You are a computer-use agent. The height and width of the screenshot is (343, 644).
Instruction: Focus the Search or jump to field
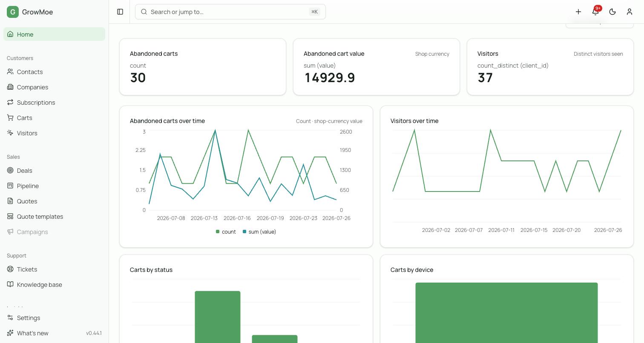point(230,12)
